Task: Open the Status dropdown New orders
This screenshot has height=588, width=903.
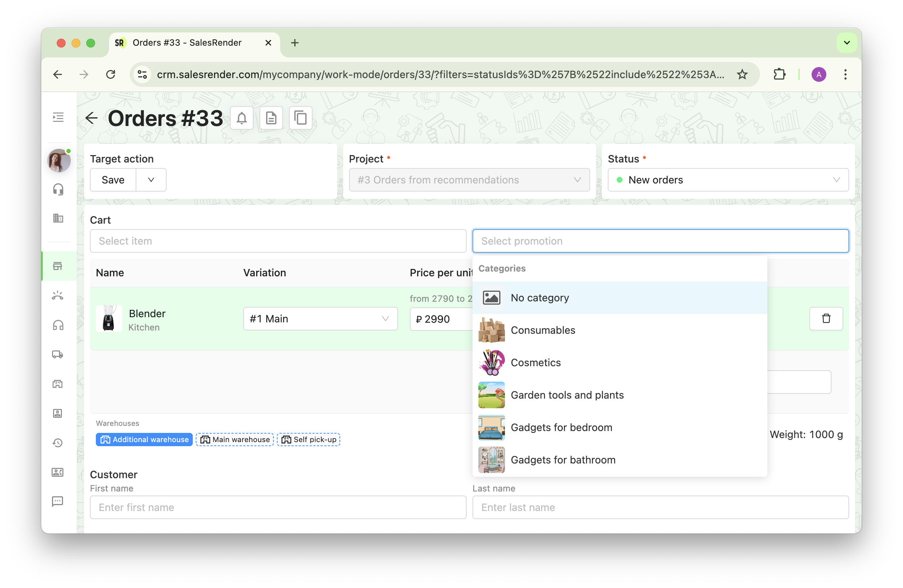Action: click(728, 180)
